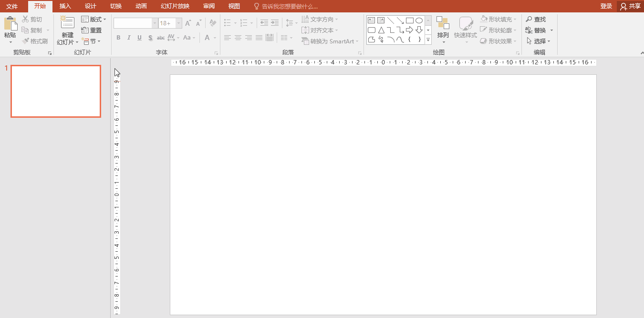Expand the shapes gallery More arrow
This screenshot has width=644, height=318.
click(x=428, y=40)
